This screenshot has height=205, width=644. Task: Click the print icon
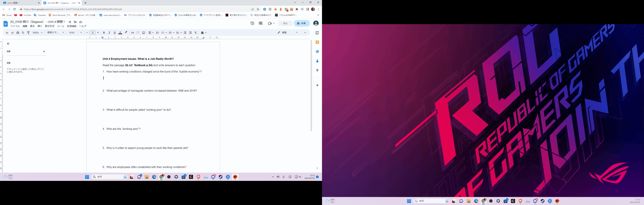[18, 33]
